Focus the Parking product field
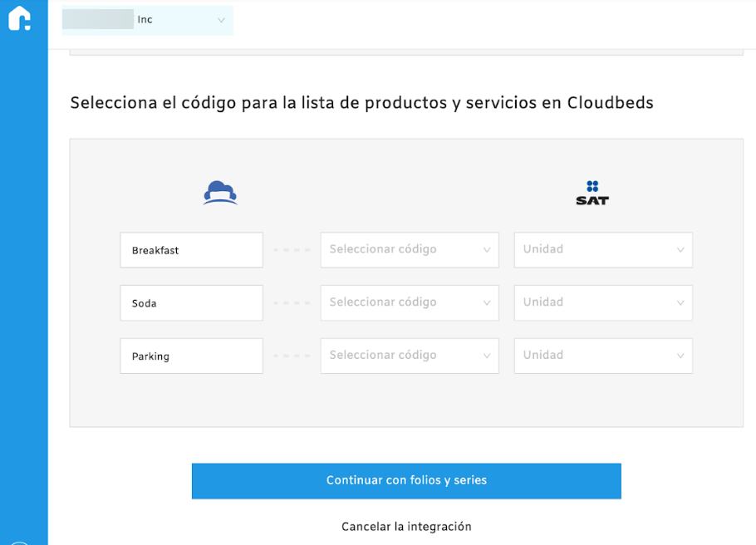 191,356
